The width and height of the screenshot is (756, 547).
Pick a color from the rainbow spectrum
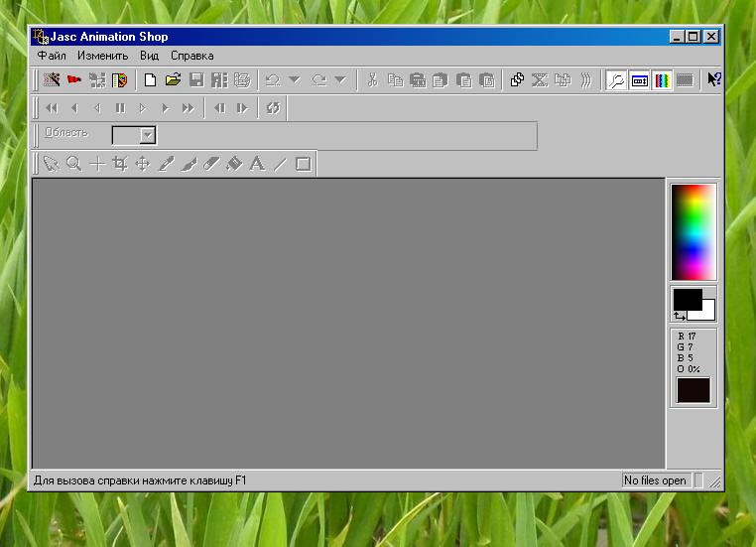(693, 232)
